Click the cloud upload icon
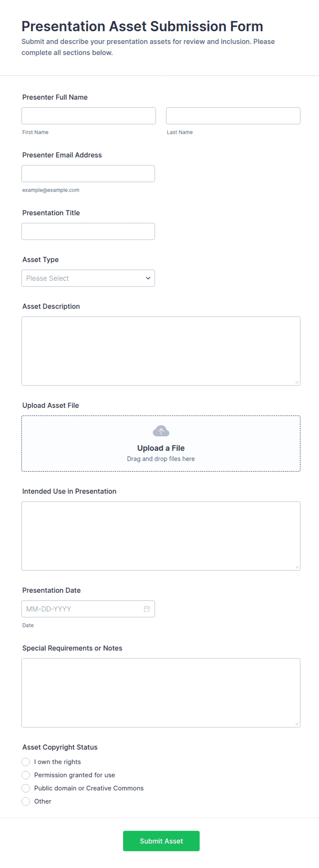The height and width of the screenshot is (868, 319). coord(161,431)
